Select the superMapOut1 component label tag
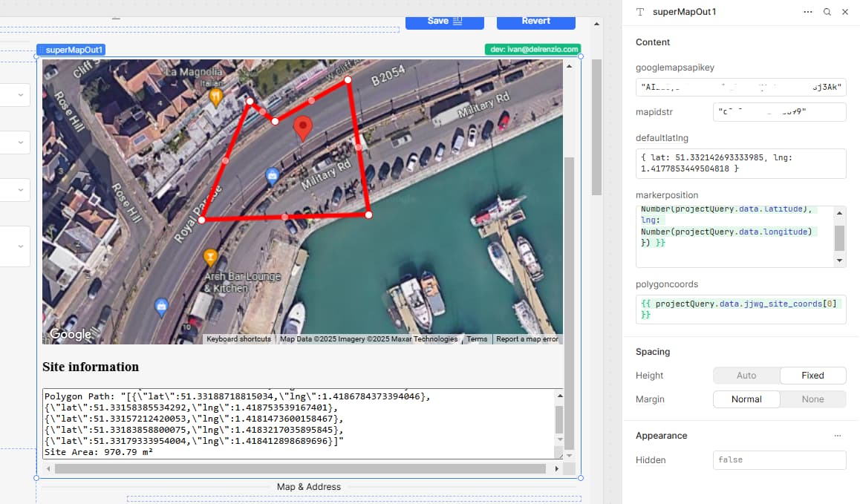Screen dimensions: 860x504 click(71, 50)
